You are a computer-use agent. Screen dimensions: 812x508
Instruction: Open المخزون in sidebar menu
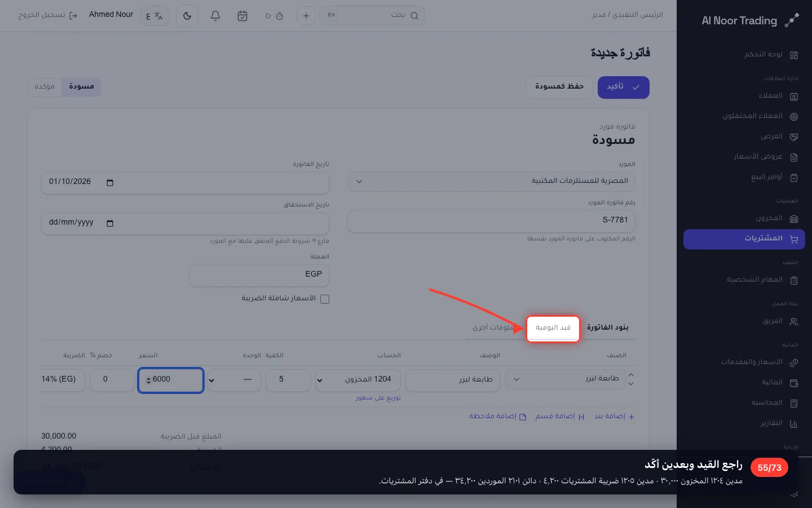(x=744, y=218)
